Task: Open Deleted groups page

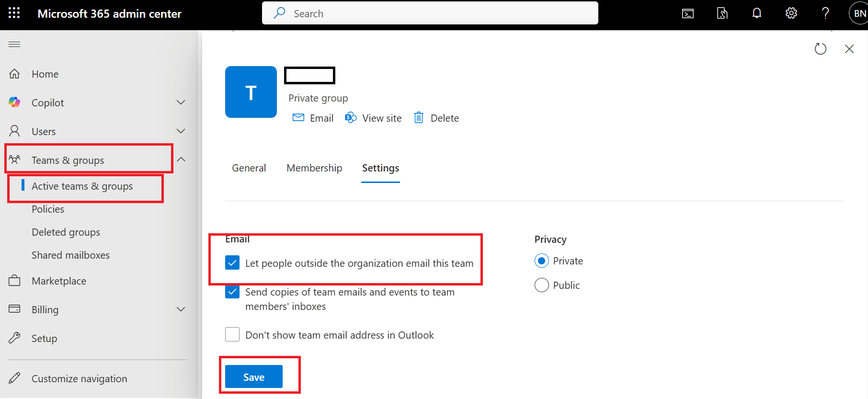Action: (66, 232)
